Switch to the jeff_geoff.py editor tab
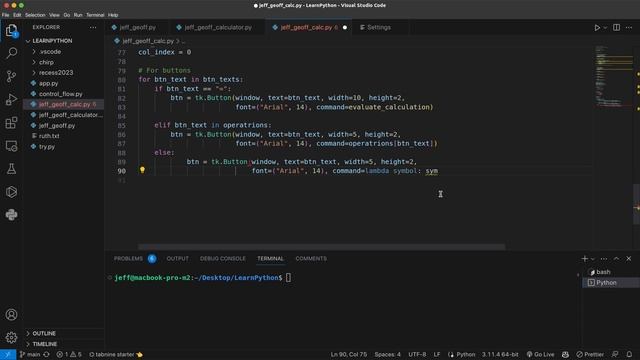Viewport: 640px width, 360px height. pyautogui.click(x=138, y=27)
